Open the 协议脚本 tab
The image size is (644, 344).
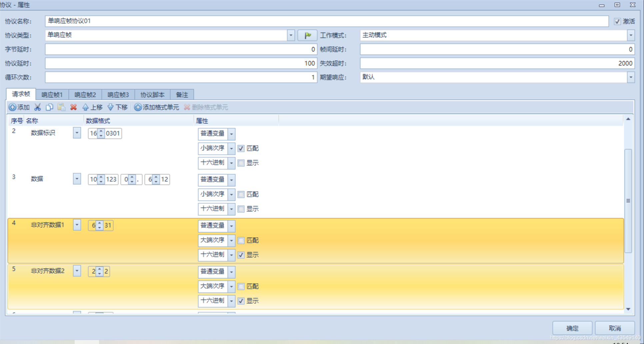(x=153, y=95)
